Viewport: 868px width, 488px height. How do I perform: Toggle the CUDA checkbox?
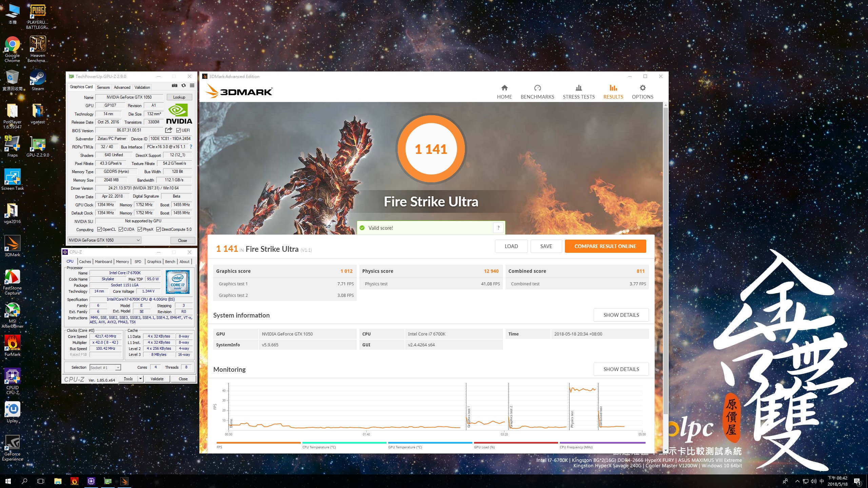click(121, 229)
